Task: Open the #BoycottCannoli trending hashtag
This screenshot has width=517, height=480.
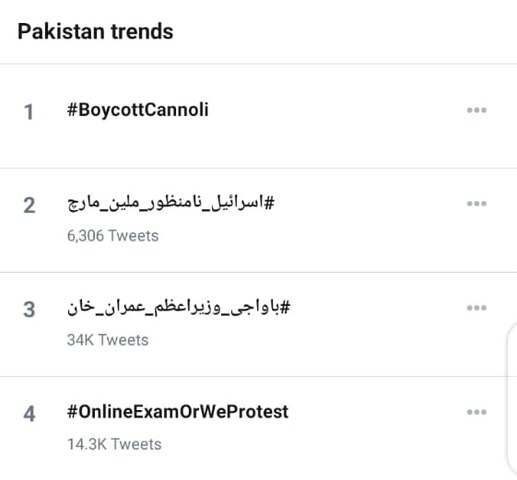Action: tap(138, 110)
